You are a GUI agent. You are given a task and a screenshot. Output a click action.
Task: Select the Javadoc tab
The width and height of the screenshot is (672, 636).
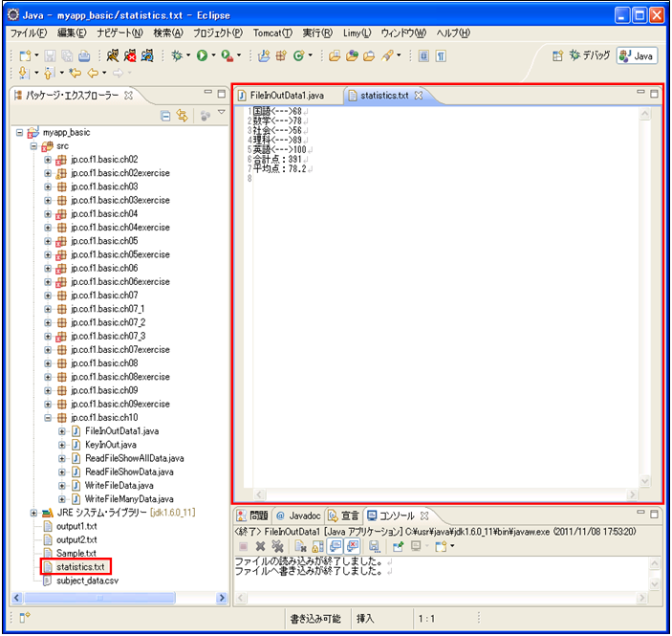pos(299,515)
